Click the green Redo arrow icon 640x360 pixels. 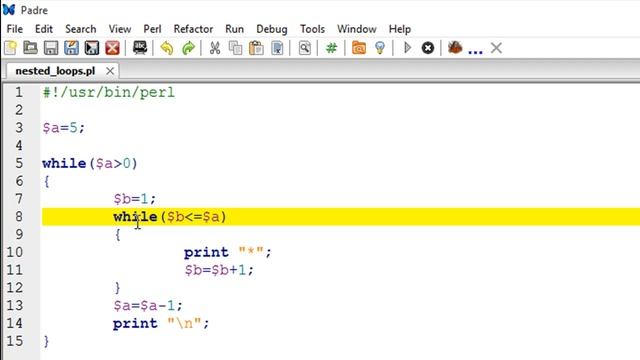coord(188,48)
